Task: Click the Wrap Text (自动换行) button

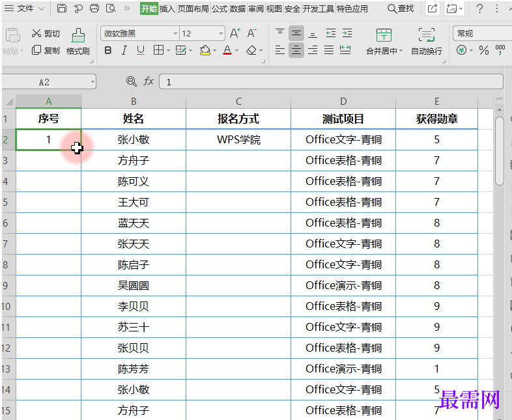Action: 427,42
